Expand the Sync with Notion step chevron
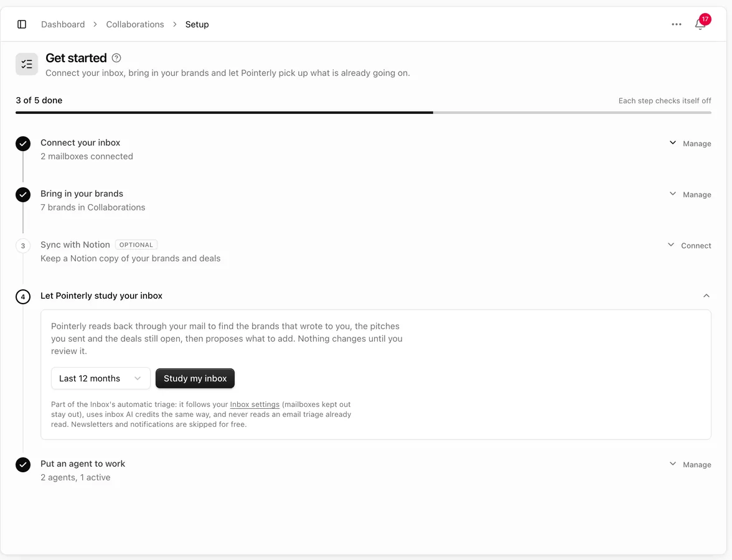Image resolution: width=732 pixels, height=560 pixels. 671,245
